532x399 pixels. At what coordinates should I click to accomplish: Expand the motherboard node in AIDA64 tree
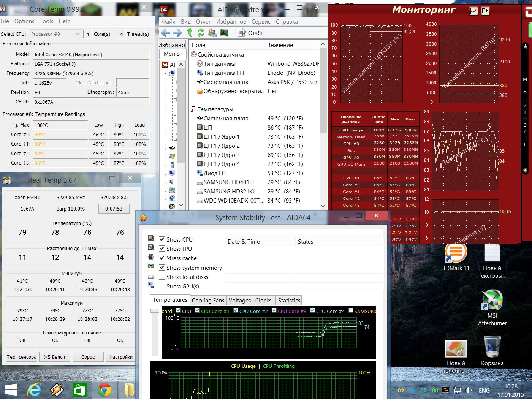pyautogui.click(x=166, y=148)
